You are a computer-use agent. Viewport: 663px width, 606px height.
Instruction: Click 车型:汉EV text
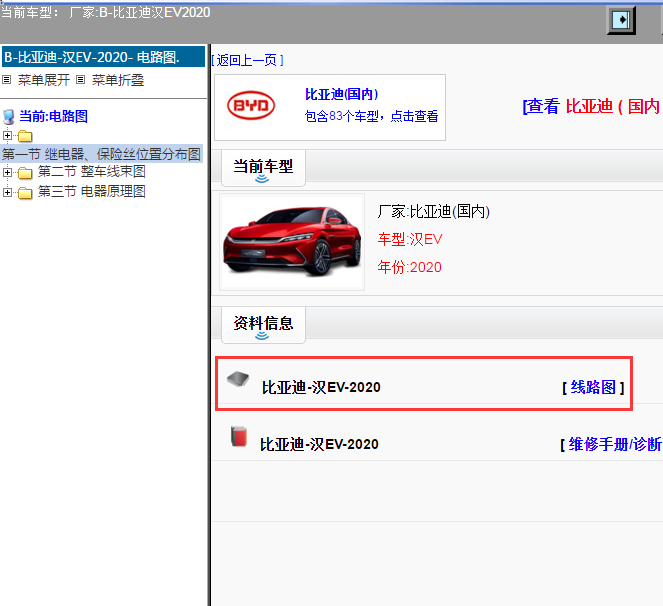(410, 239)
